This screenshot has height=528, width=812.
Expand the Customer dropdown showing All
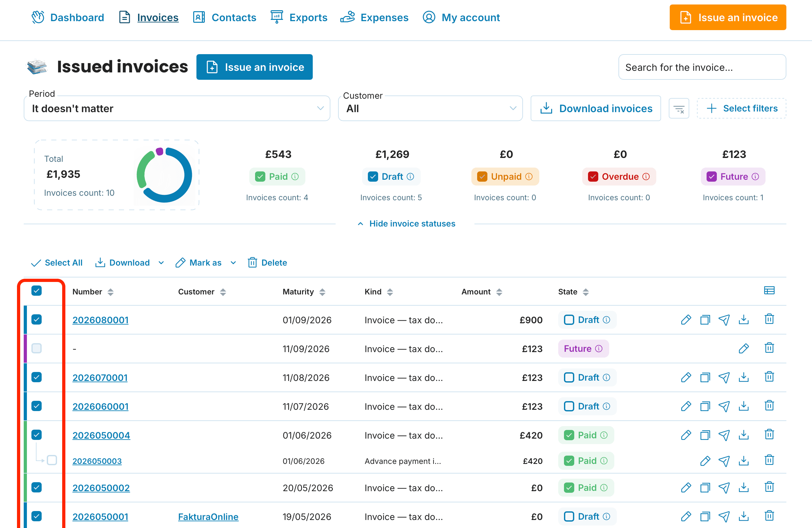pyautogui.click(x=430, y=109)
